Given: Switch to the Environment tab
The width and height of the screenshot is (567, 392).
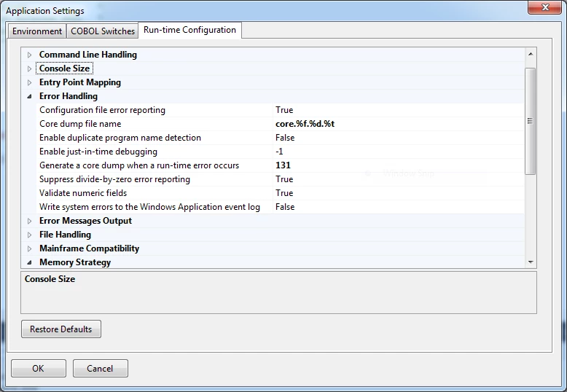Looking at the screenshot, I should click(x=37, y=31).
